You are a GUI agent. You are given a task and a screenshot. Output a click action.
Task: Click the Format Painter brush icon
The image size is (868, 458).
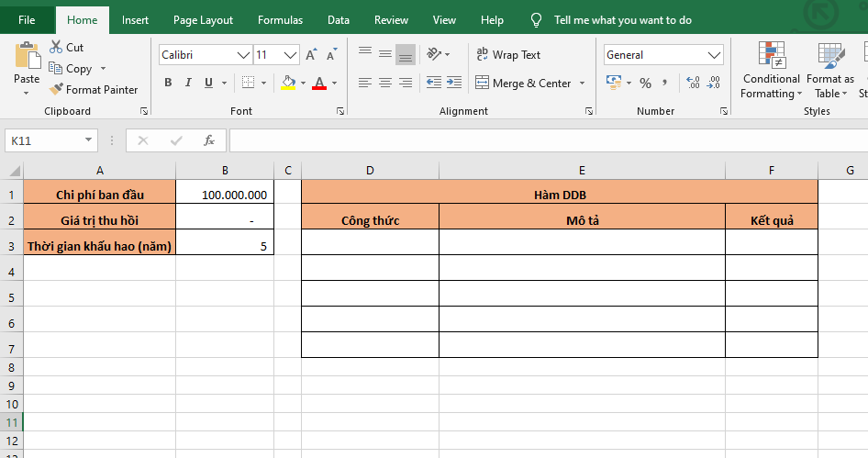click(56, 90)
